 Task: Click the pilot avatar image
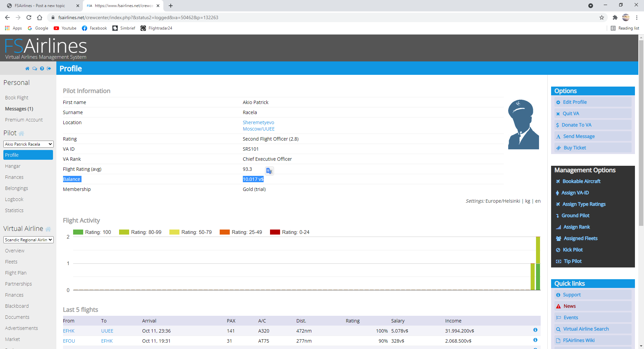(x=524, y=124)
